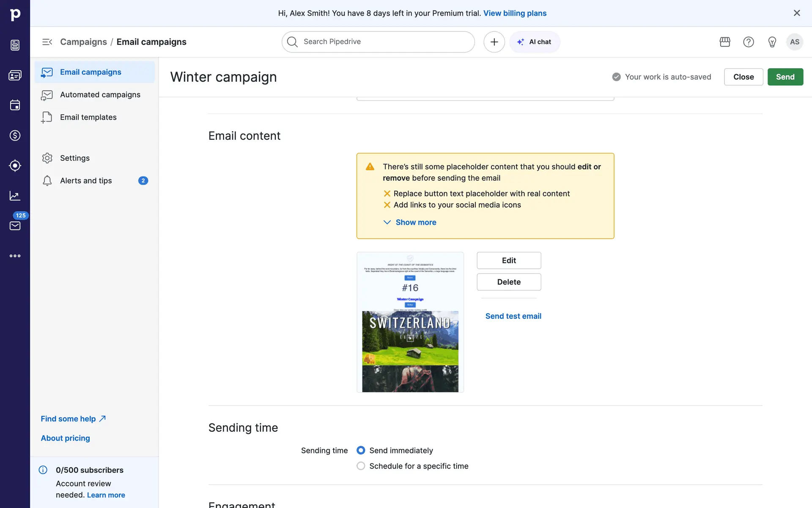Open the three-dots More menu
Image resolution: width=812 pixels, height=508 pixels.
15,256
